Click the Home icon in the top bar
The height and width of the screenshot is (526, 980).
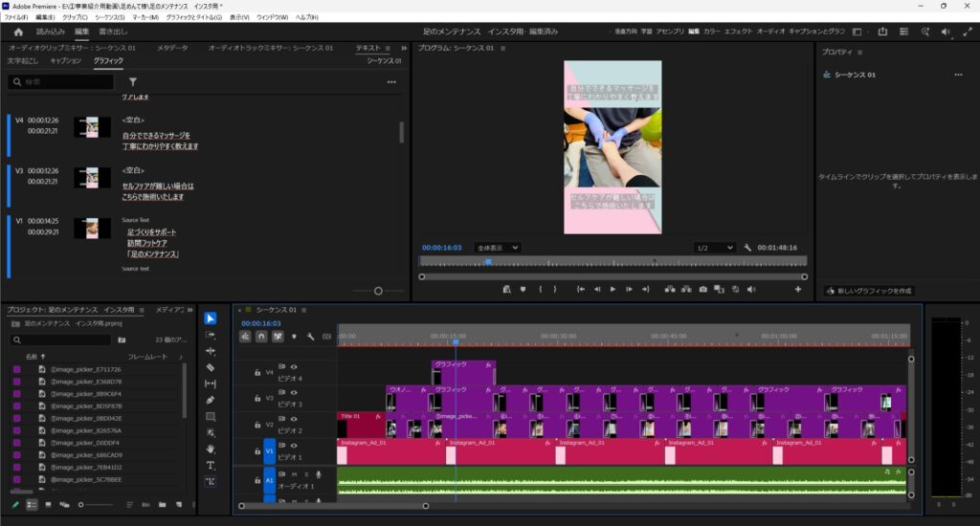point(18,32)
